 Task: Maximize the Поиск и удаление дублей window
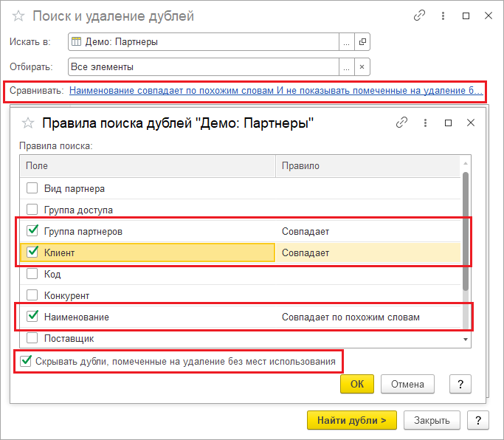tap(466, 16)
